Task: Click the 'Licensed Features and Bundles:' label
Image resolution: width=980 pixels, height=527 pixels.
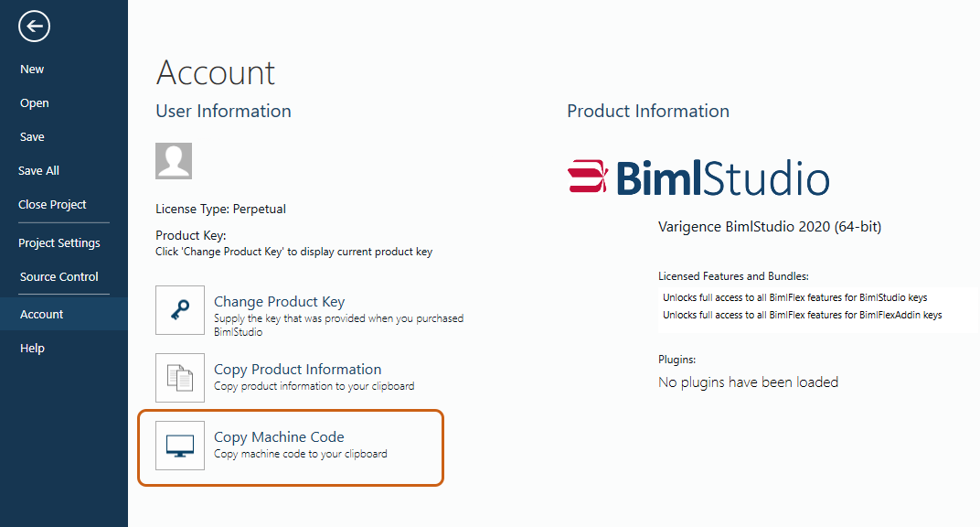Action: [x=733, y=276]
